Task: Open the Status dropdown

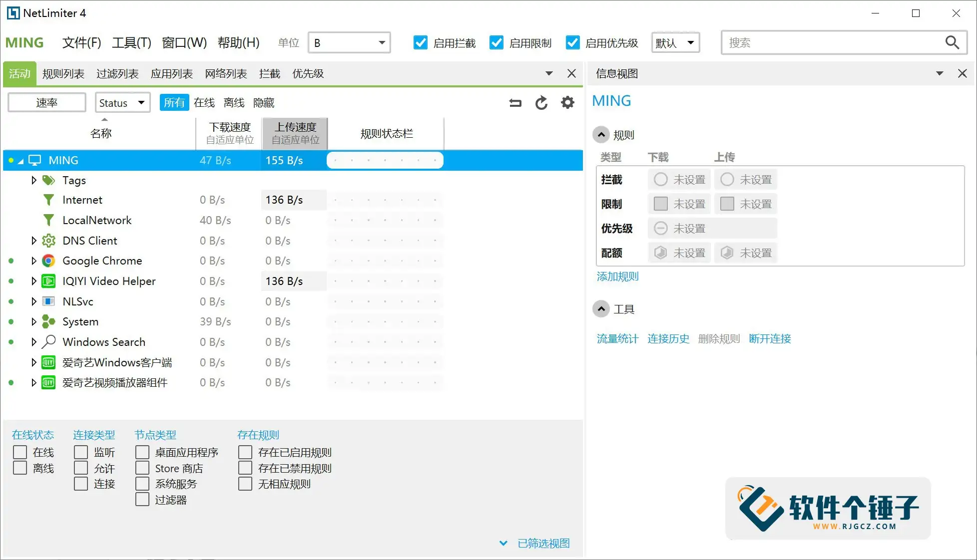Action: [122, 103]
